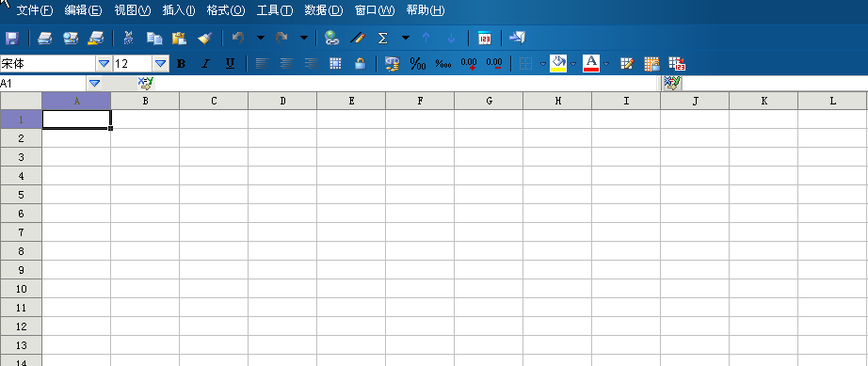Expand the Name Box dropdown arrow
Viewport: 868px width, 366px height.
point(95,84)
